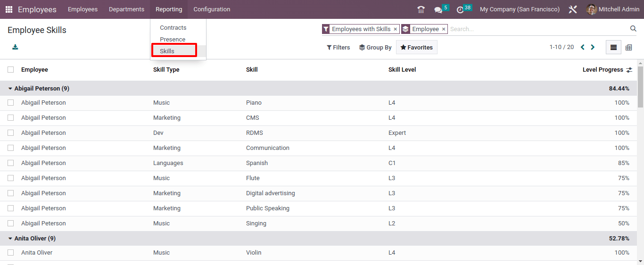This screenshot has width=644, height=265.
Task: Open the debug tools wrench icon
Action: [x=573, y=9]
